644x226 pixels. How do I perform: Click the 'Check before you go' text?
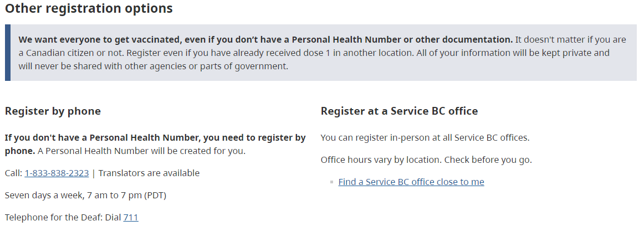488,160
